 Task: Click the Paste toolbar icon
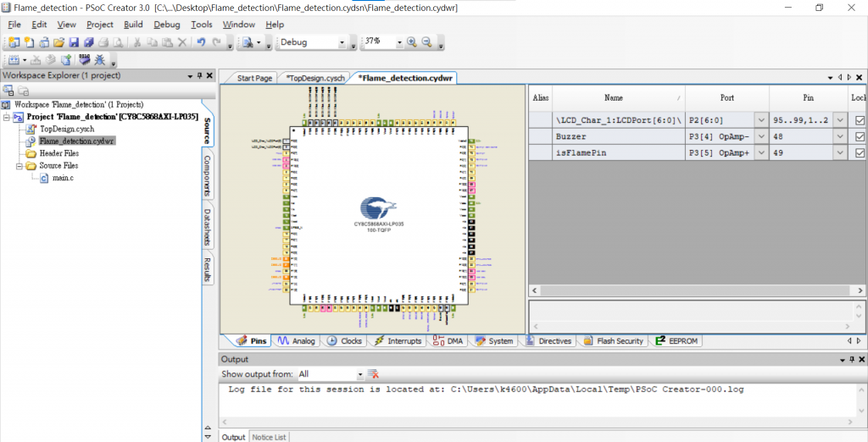[167, 42]
